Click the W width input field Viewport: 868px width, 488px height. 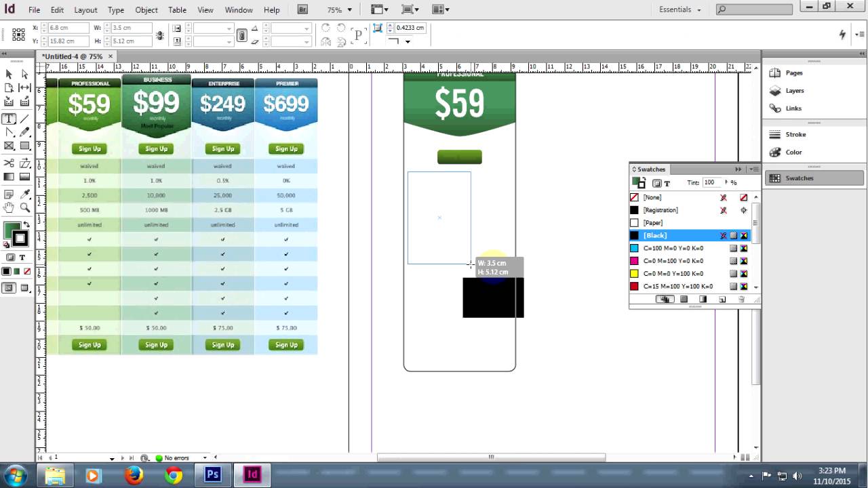tap(131, 28)
